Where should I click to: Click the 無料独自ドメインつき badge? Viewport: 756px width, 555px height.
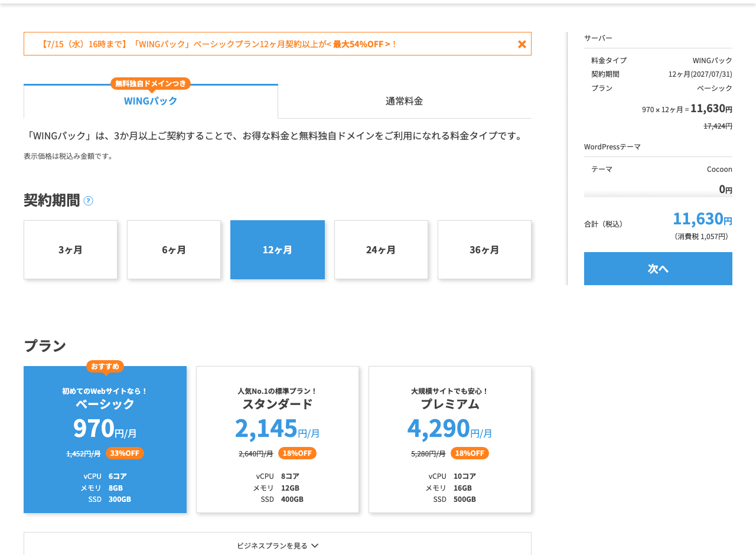151,83
